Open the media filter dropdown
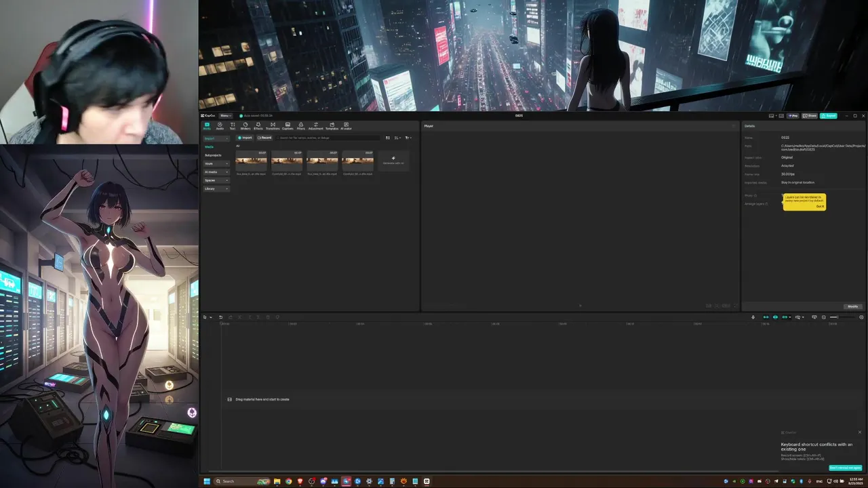Viewport: 868px width, 488px height. click(408, 138)
